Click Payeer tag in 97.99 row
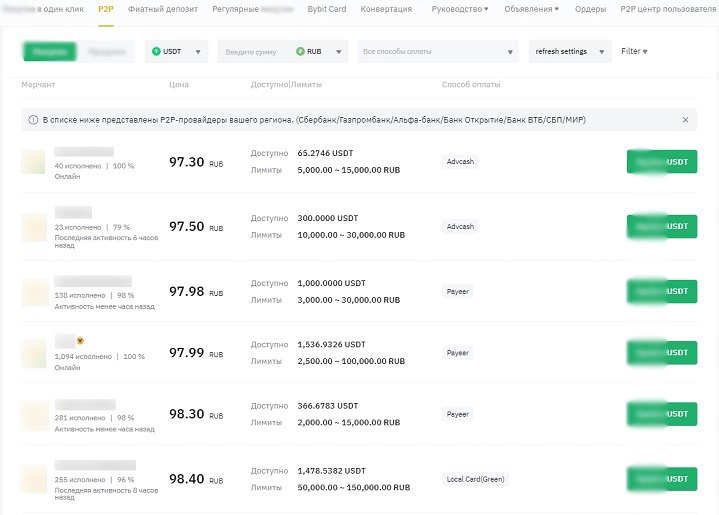The width and height of the screenshot is (719, 515). tap(458, 353)
